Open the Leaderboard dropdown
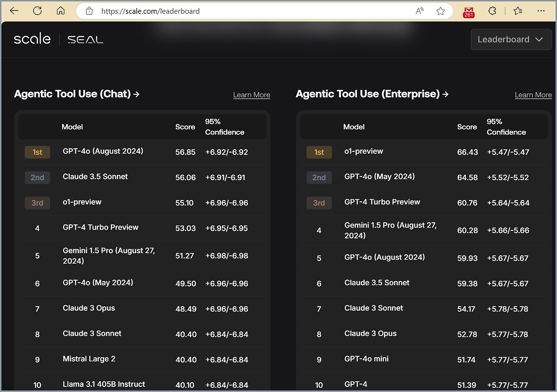557x392 pixels. pos(511,39)
